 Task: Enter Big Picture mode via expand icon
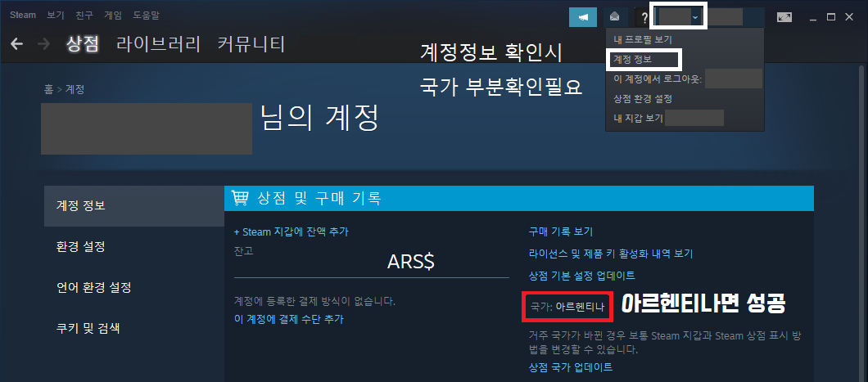[784, 17]
